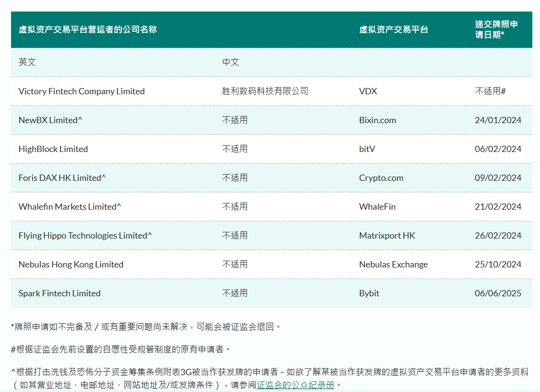
Task: Click the 中文 sub-header
Action: click(x=231, y=62)
